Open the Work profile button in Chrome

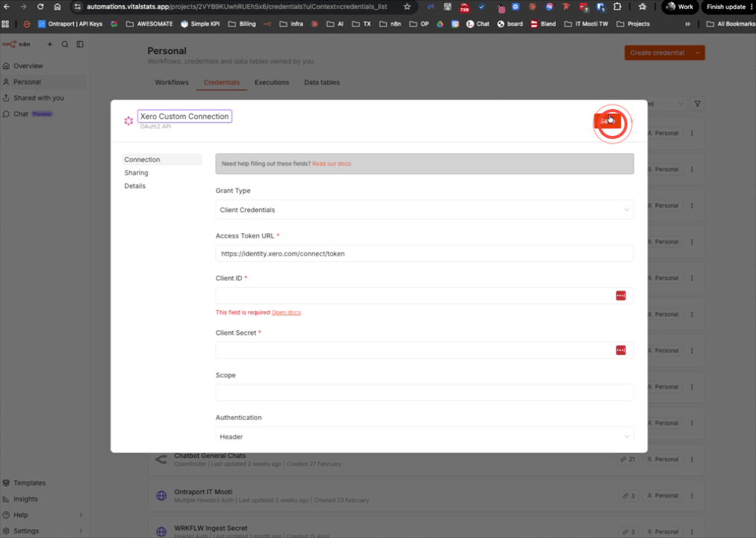pyautogui.click(x=680, y=7)
